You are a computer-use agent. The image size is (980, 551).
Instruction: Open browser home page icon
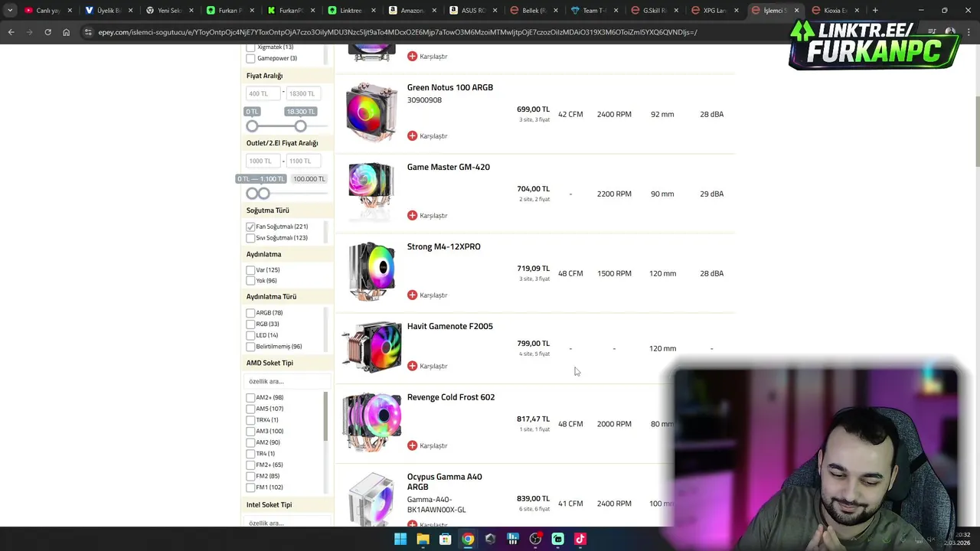66,32
